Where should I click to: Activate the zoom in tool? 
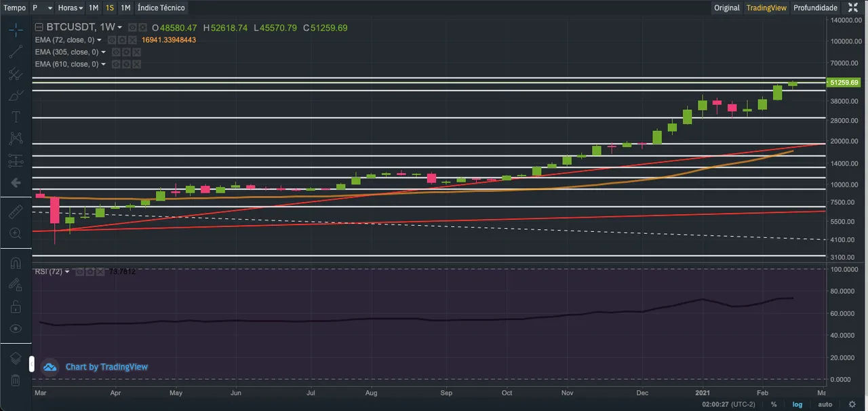[x=16, y=233]
